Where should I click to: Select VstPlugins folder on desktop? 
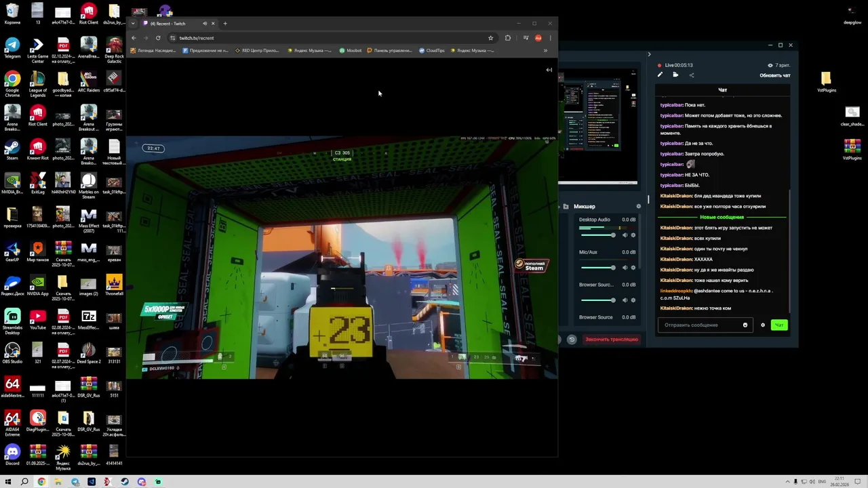827,82
